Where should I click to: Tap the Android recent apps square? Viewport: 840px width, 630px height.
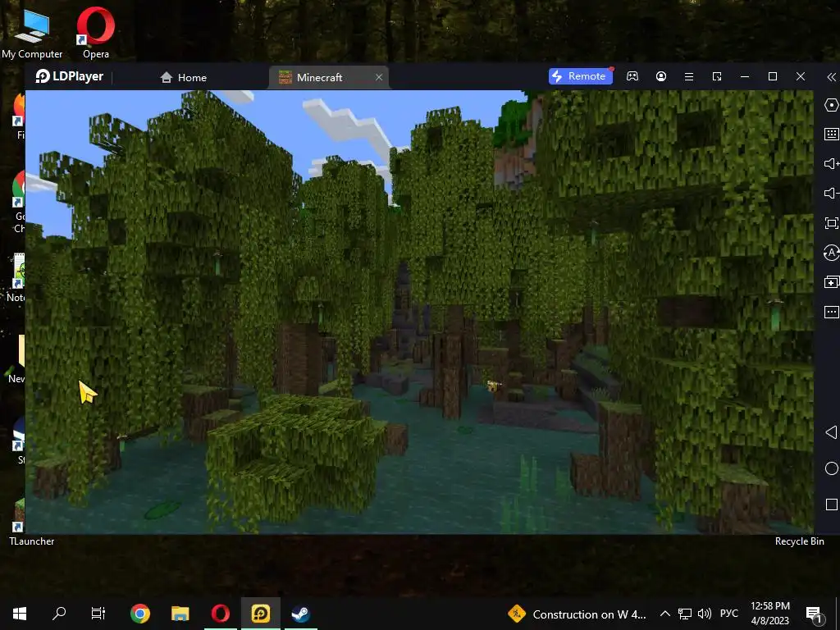[832, 504]
